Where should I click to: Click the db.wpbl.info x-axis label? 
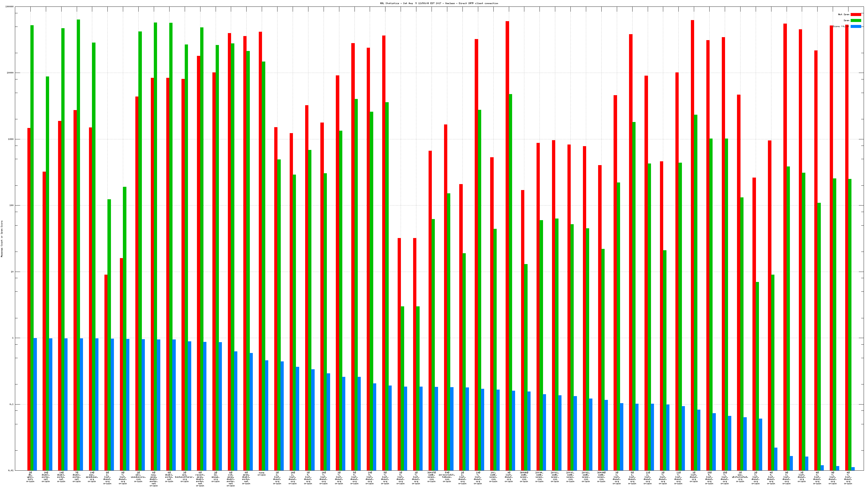pos(30,477)
